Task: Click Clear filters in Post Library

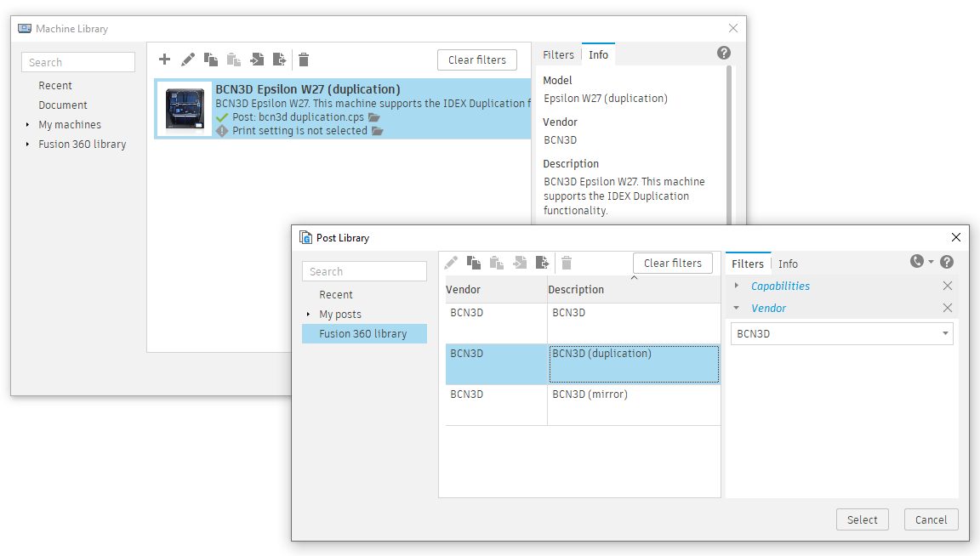Action: [673, 263]
